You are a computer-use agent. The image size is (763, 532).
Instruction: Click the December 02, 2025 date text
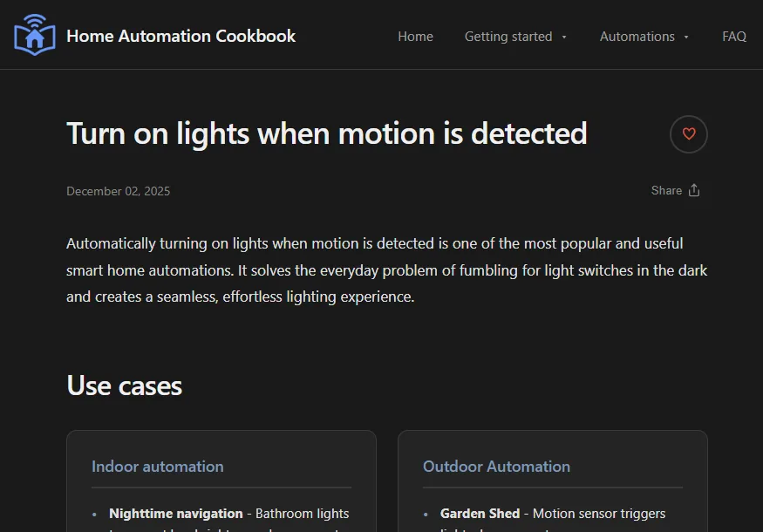coord(119,191)
